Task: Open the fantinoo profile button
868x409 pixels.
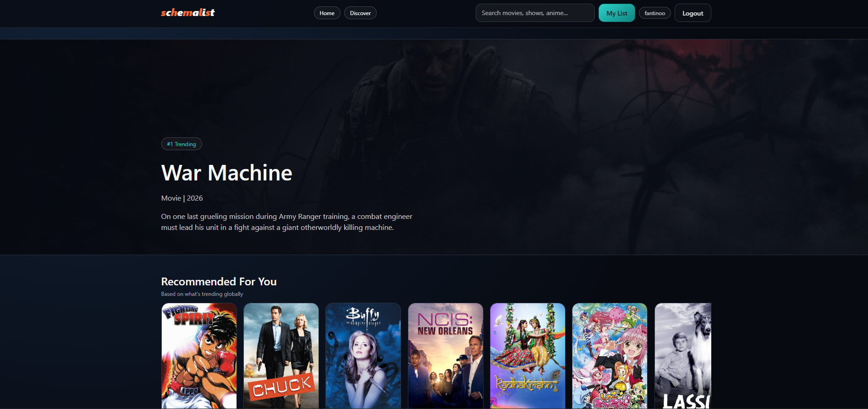Action: 654,13
